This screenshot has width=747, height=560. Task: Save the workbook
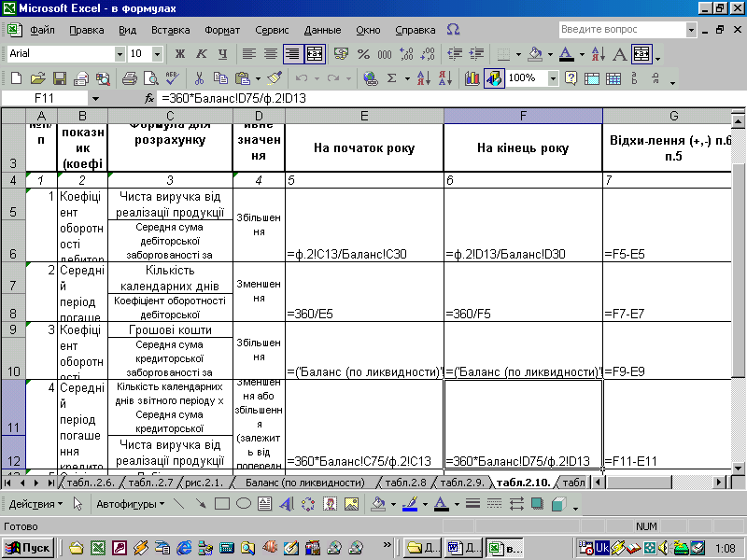(60, 78)
